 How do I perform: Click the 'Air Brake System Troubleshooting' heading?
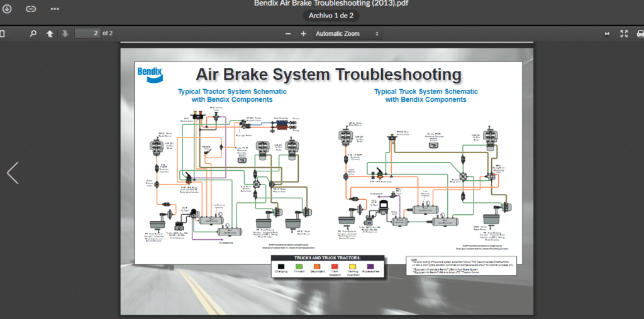(328, 75)
